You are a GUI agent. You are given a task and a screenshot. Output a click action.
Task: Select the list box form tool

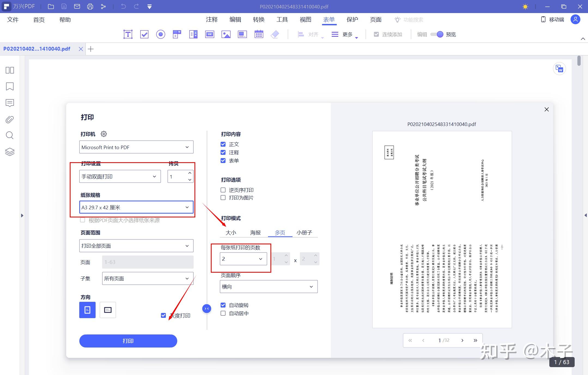coord(193,34)
